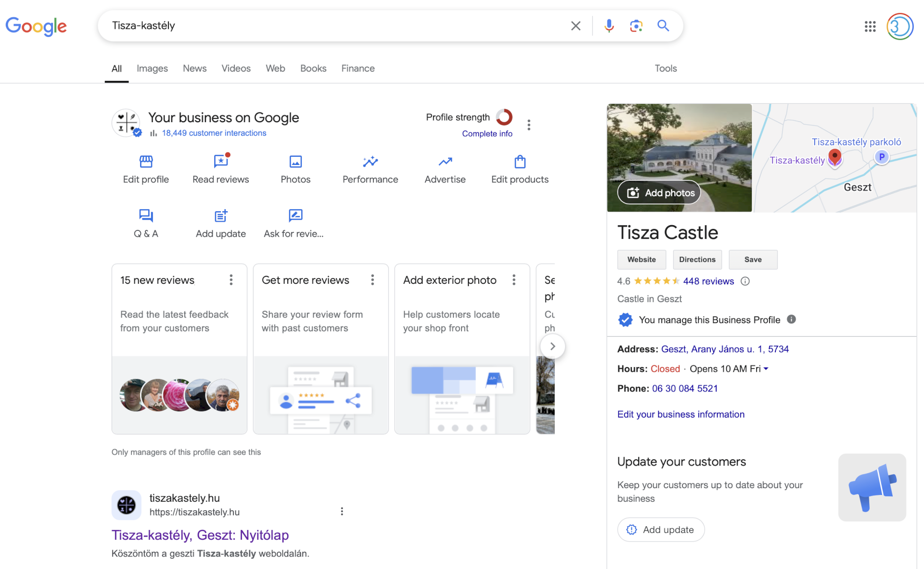924x569 pixels.
Task: Click the Website button
Action: pyautogui.click(x=642, y=260)
